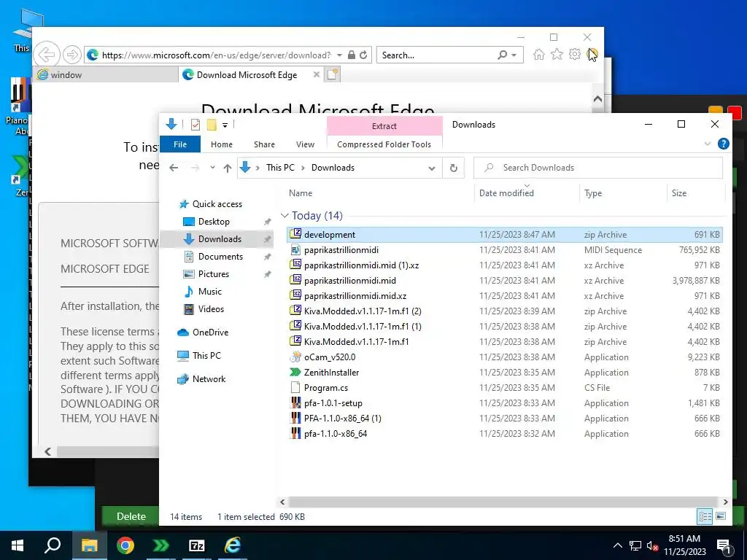747x560 pixels.
Task: Open 7-Zip from the taskbar
Action: (197, 545)
